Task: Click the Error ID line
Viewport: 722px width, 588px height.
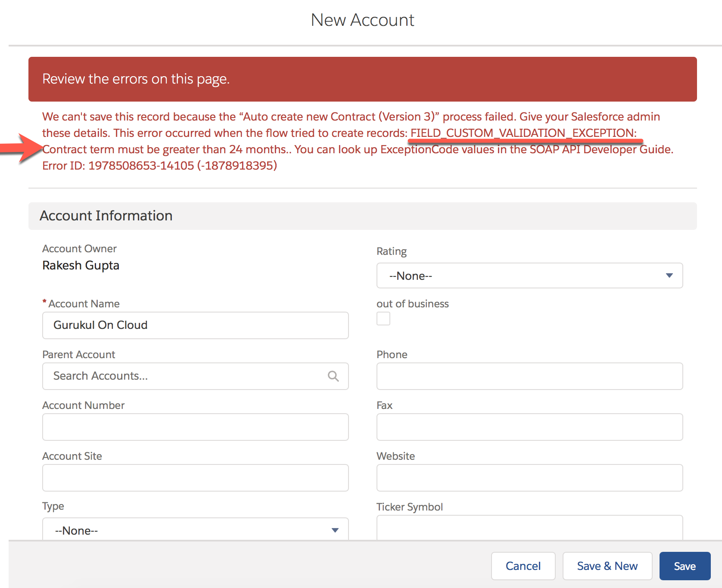Action: [x=159, y=166]
